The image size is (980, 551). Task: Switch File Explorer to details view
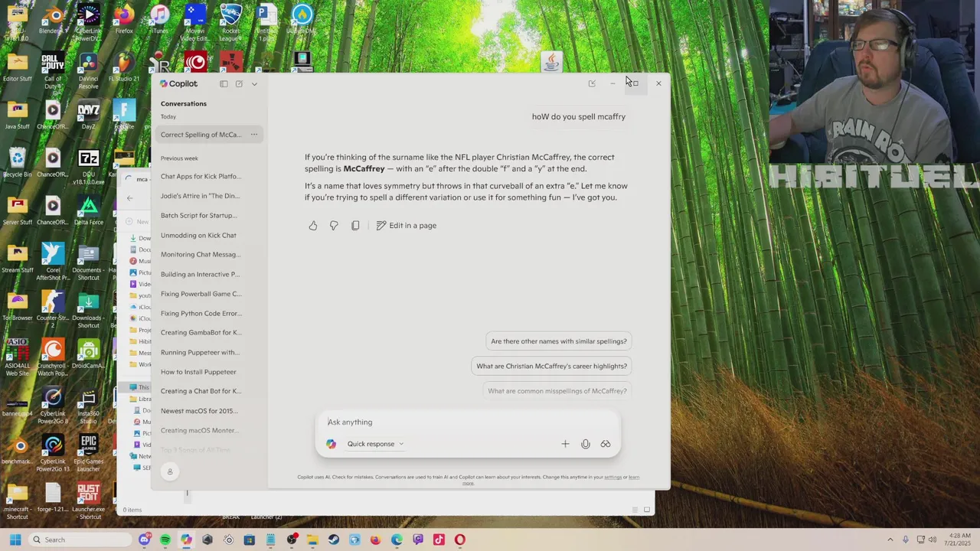pyautogui.click(x=635, y=510)
